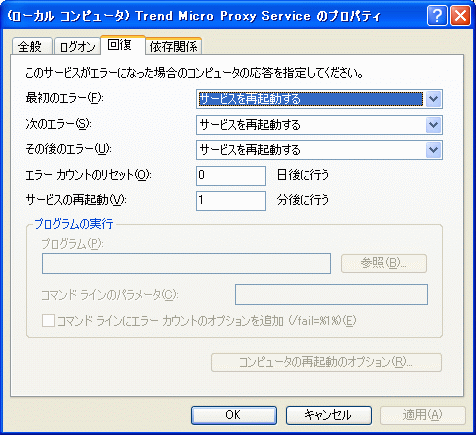Click the プログラム path text box

186,263
